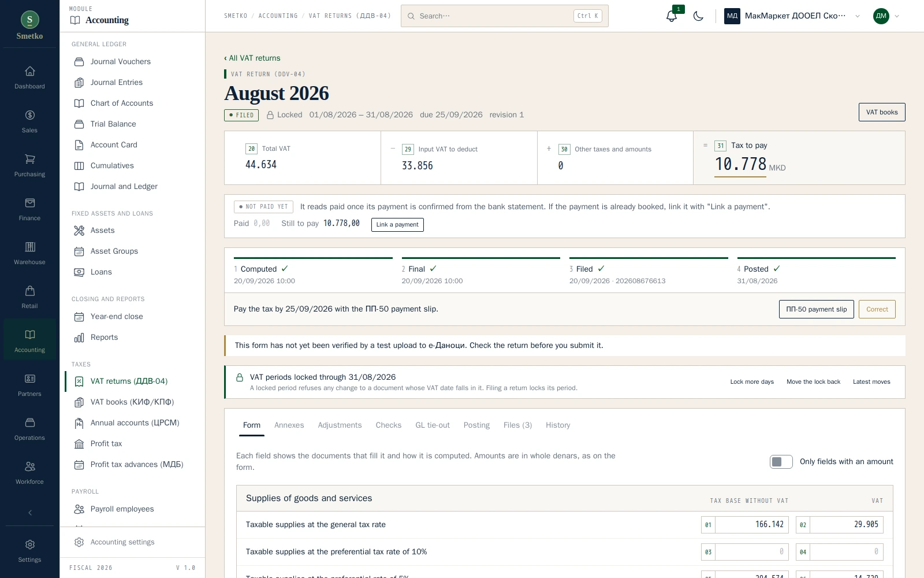924x578 pixels.
Task: View Latest moves
Action: 871,382
